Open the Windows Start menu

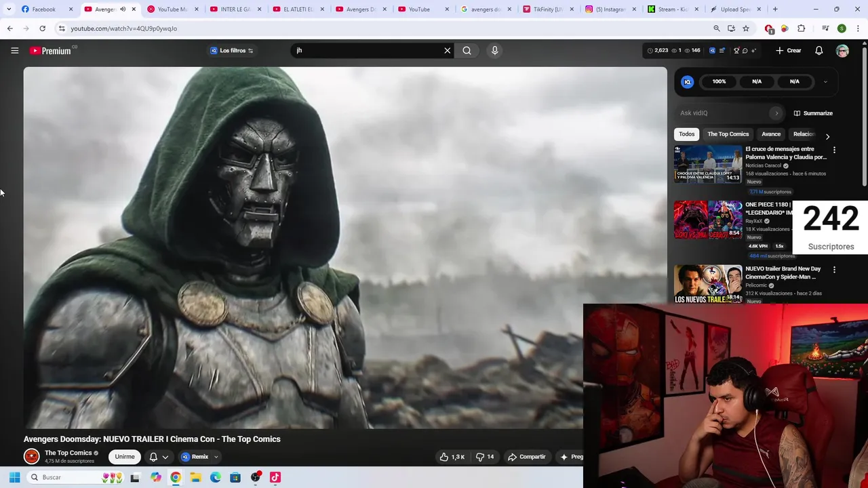click(x=14, y=477)
